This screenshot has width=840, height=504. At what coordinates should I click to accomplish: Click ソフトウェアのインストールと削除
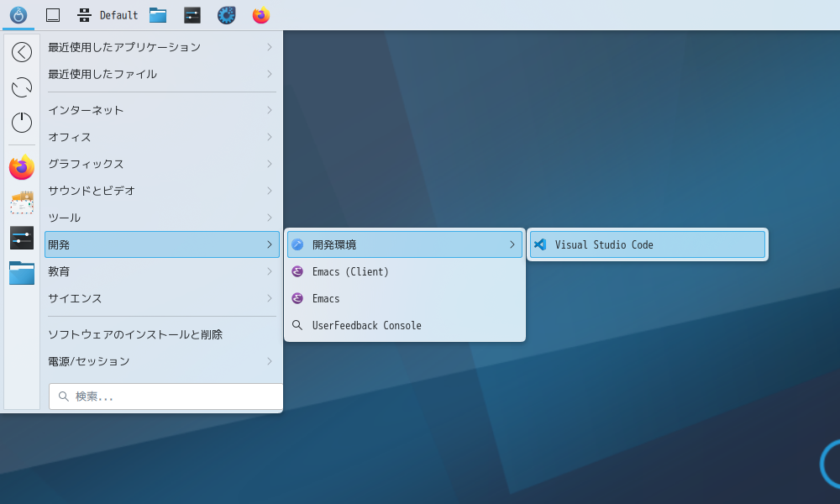[x=161, y=335]
